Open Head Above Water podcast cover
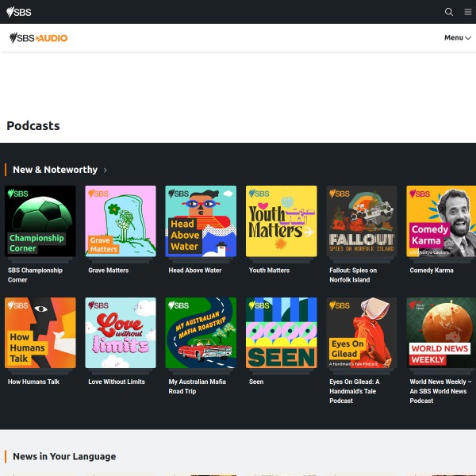This screenshot has height=476, width=476. (x=201, y=221)
